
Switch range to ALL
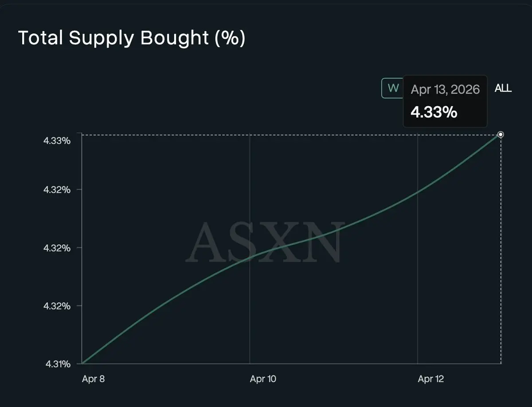coord(503,88)
